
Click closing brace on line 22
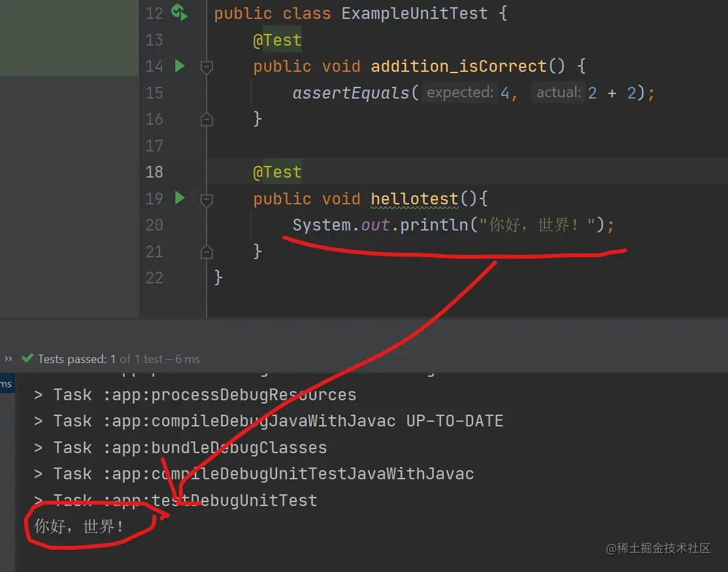point(218,278)
